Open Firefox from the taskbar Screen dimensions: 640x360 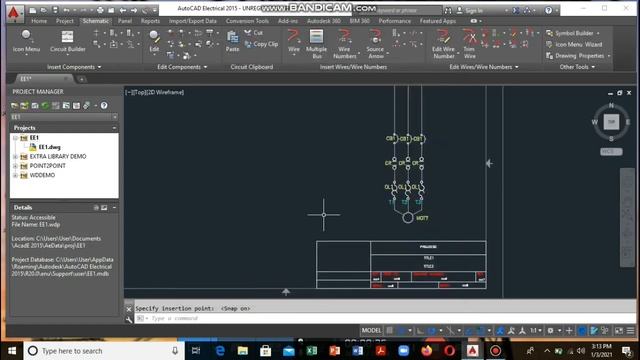[x=427, y=351]
